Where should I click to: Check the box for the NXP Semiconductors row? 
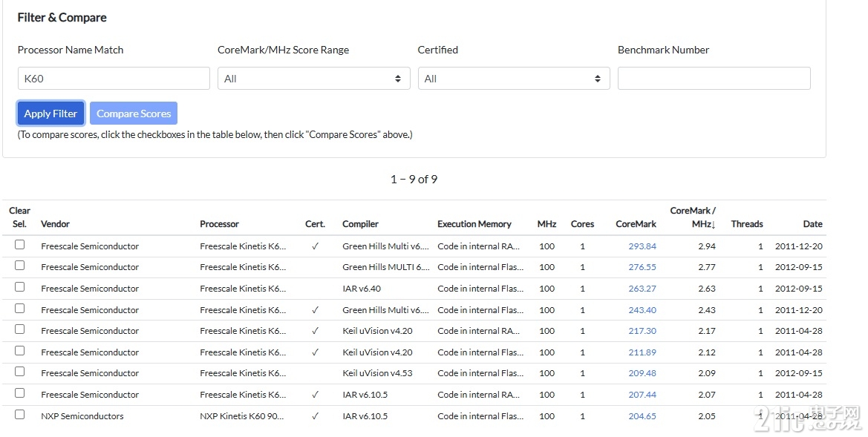20,414
